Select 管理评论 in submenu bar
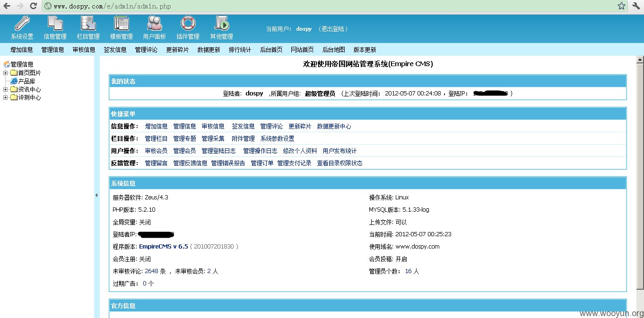Viewport: 644px width, 318px height. pyautogui.click(x=147, y=50)
